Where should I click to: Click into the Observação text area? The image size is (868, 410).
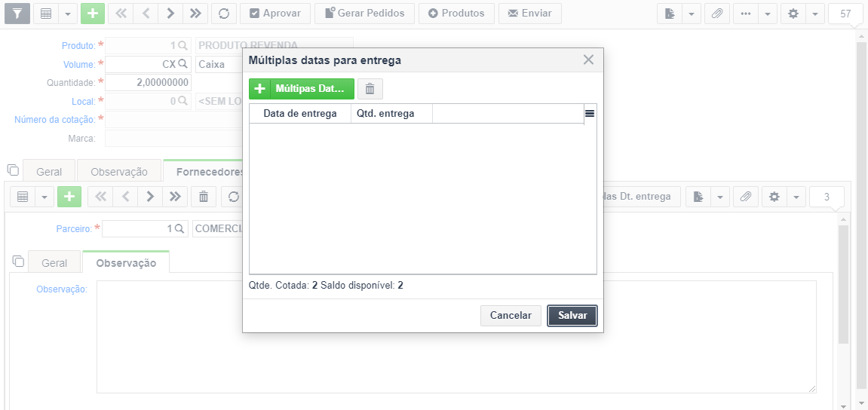pyautogui.click(x=457, y=337)
